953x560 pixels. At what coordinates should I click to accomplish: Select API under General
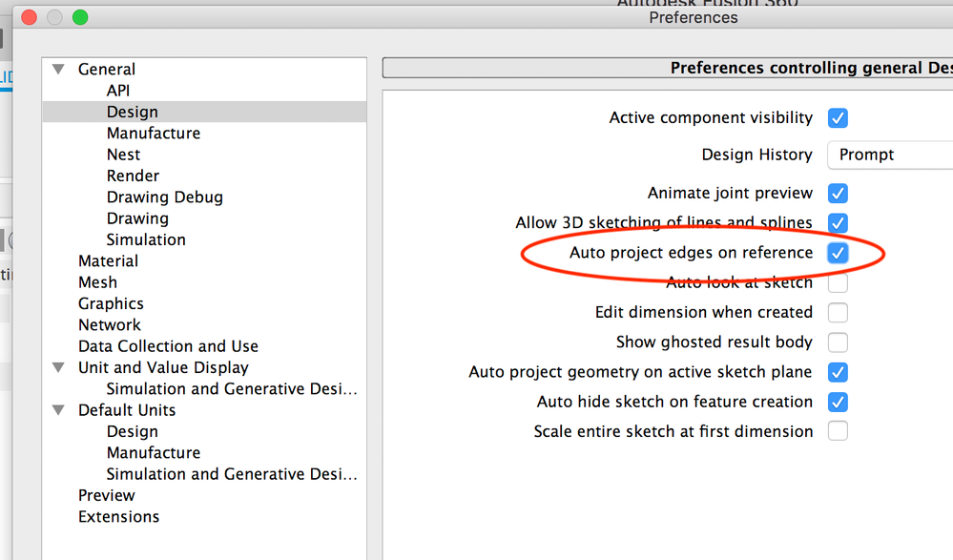(118, 91)
